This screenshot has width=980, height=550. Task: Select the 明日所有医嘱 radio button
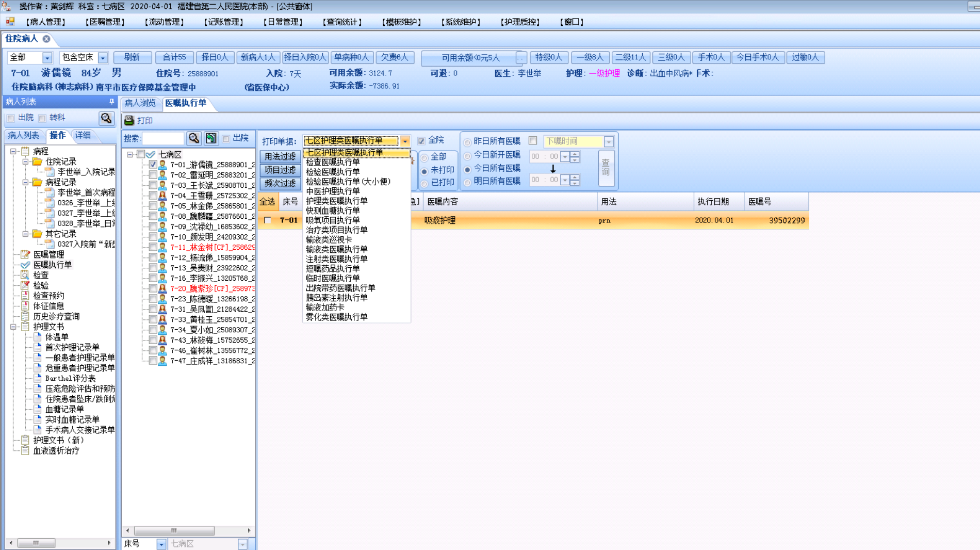pyautogui.click(x=467, y=182)
